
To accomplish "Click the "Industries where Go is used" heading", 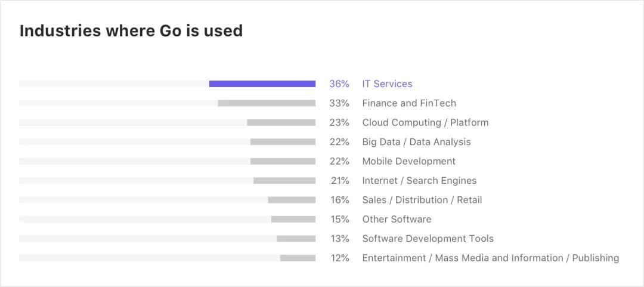I will [131, 31].
